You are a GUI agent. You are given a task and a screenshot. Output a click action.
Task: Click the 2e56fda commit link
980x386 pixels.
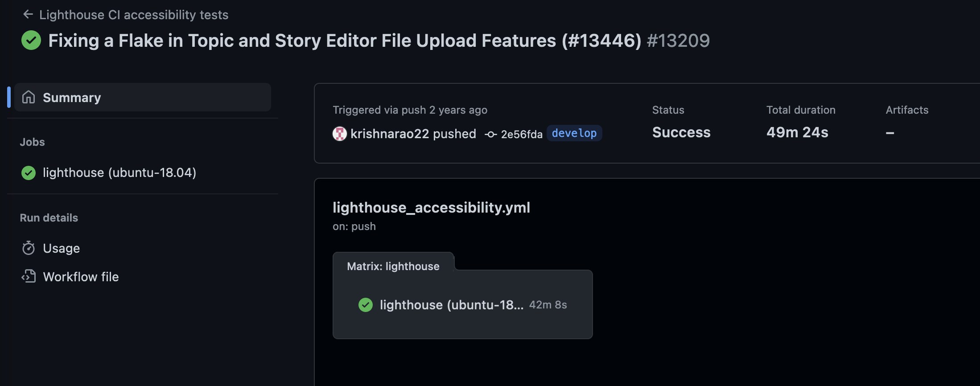coord(522,134)
